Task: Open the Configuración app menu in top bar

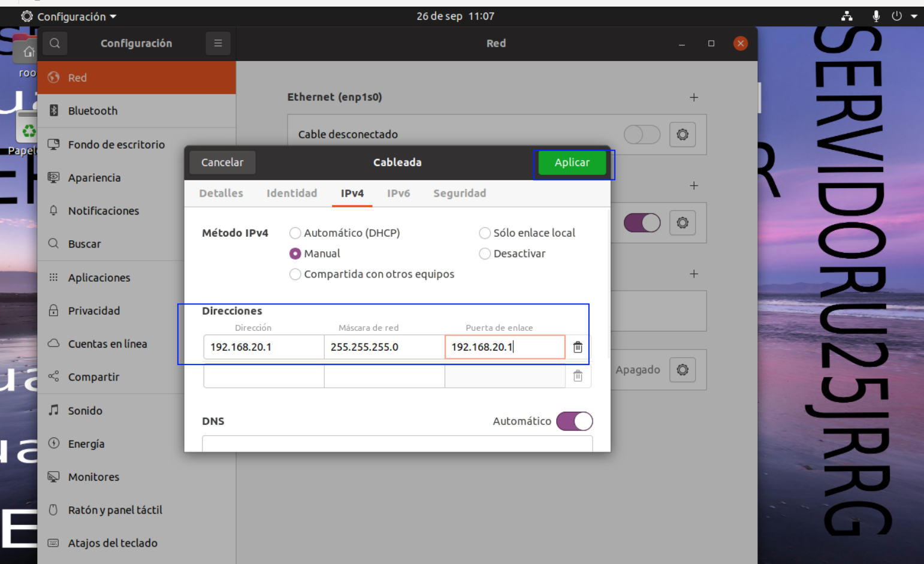Action: click(x=69, y=16)
